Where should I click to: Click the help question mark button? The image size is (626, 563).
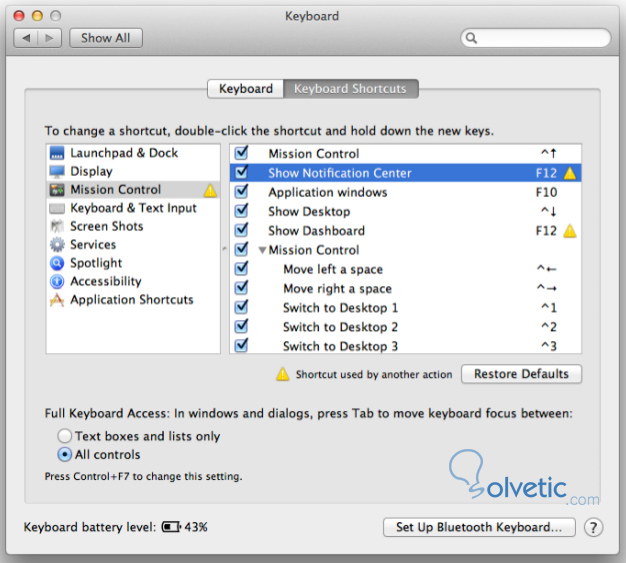(x=593, y=527)
